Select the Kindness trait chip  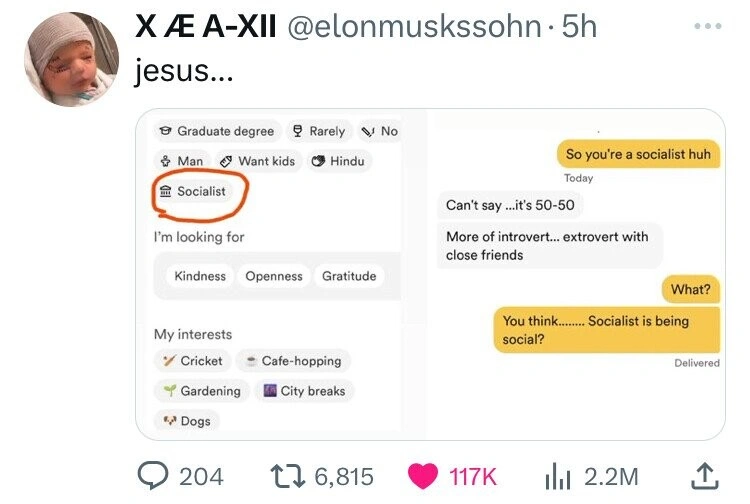tap(200, 276)
